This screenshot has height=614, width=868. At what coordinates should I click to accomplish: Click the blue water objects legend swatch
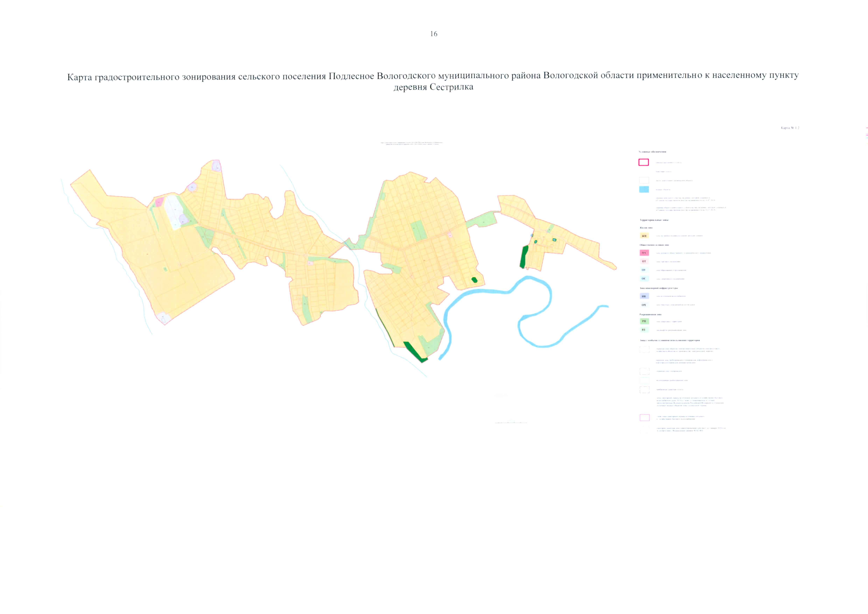[x=644, y=189]
